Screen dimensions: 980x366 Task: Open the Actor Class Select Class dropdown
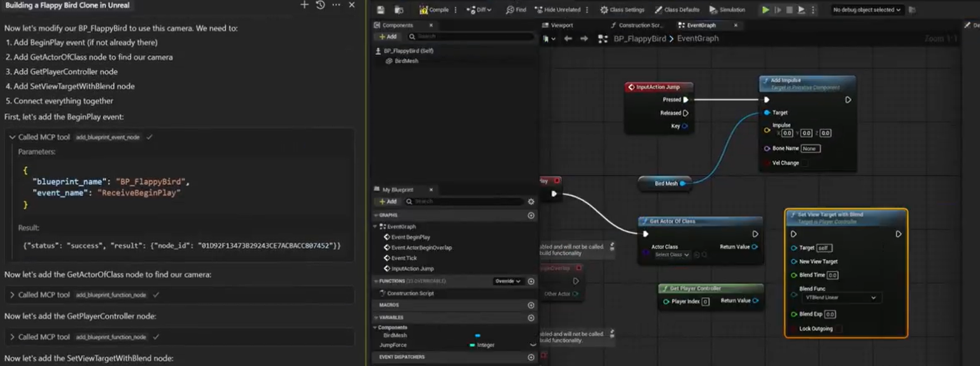point(672,255)
